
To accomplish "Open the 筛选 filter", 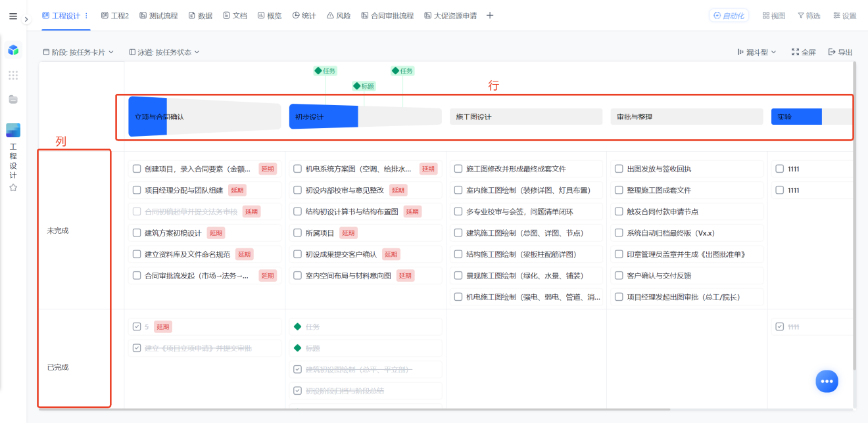I will [809, 15].
